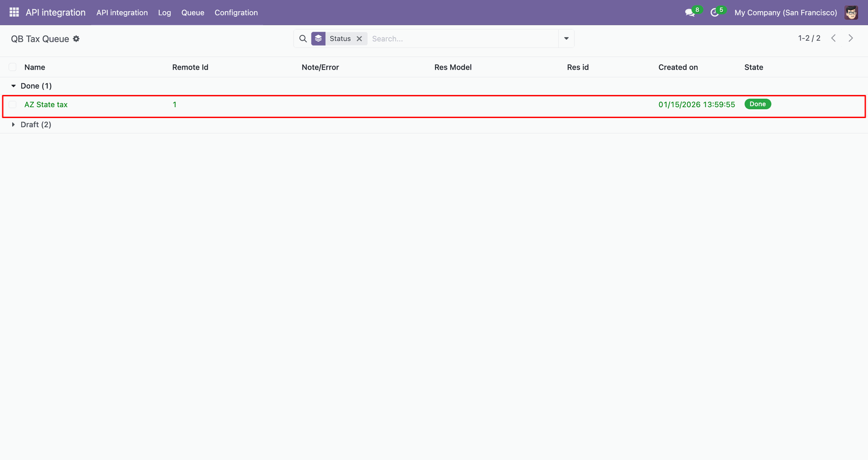The image size is (868, 460).
Task: Click the search magnifier icon
Action: tap(303, 38)
